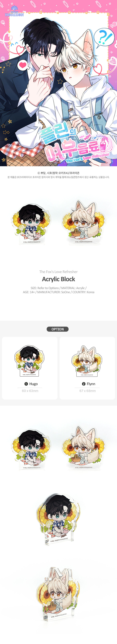Click the 67 x 68mm size text
Viewport: 117px width, 644px height.
[x=87, y=391]
